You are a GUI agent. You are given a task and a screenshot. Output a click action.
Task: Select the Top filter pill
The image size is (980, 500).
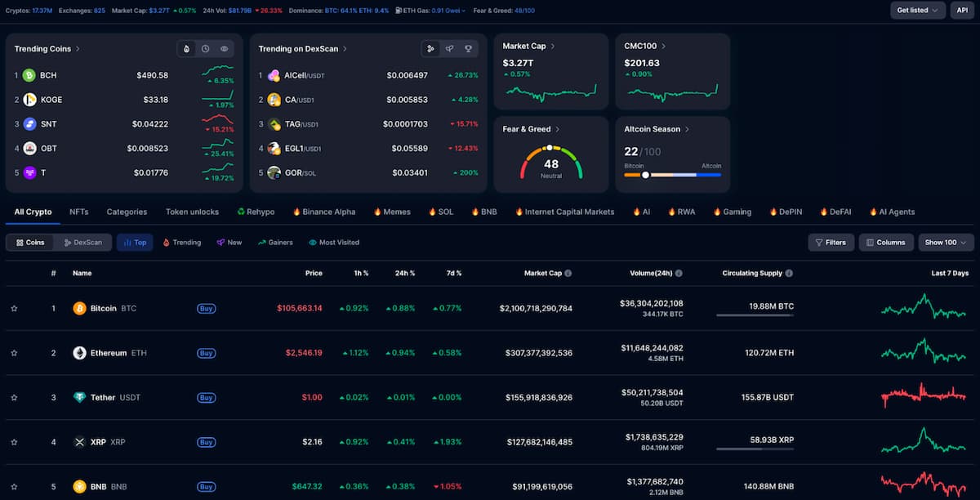click(135, 243)
